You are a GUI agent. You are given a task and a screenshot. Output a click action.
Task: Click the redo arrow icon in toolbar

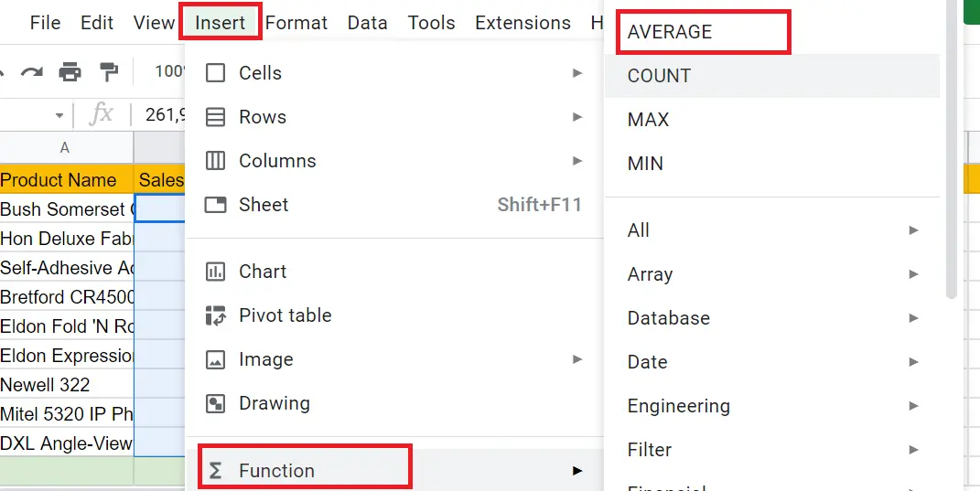[x=30, y=72]
